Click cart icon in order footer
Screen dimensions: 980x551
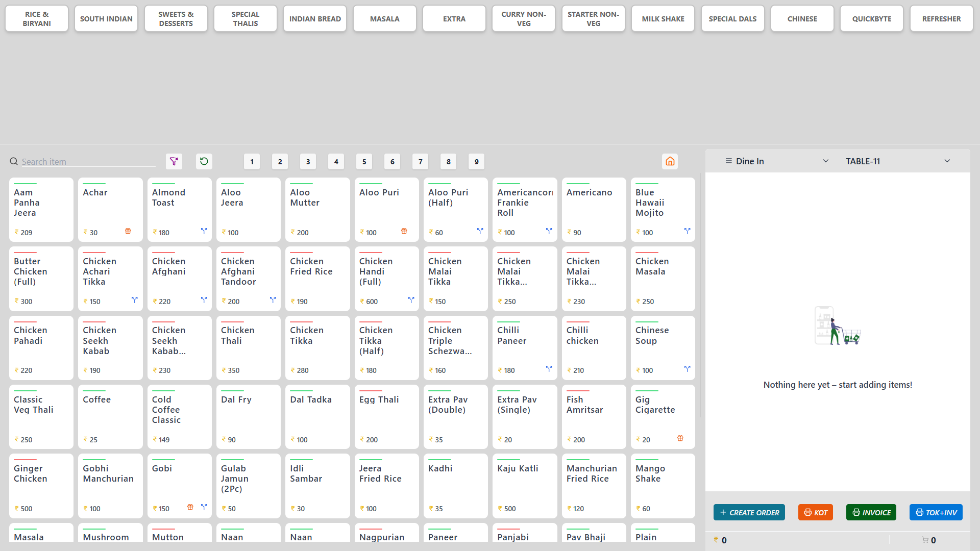[x=925, y=540]
